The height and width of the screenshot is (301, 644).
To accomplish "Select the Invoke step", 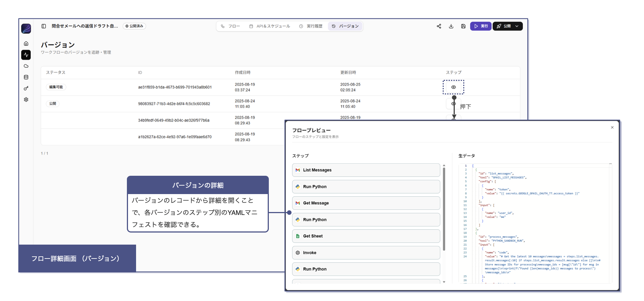I will [366, 253].
